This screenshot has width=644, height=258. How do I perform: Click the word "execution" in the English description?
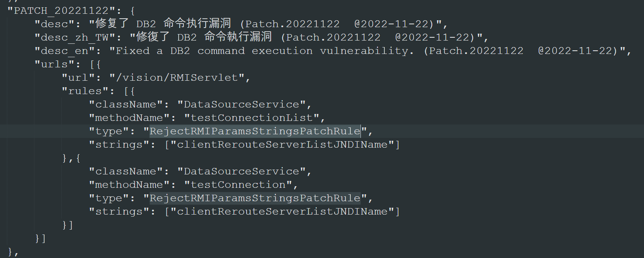[282, 51]
